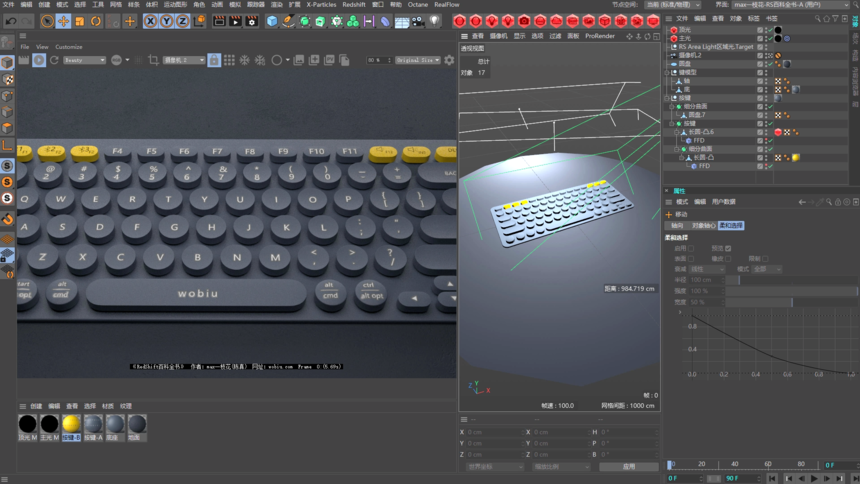Toggle the Z axis lock
The height and width of the screenshot is (484, 860).
tap(182, 21)
